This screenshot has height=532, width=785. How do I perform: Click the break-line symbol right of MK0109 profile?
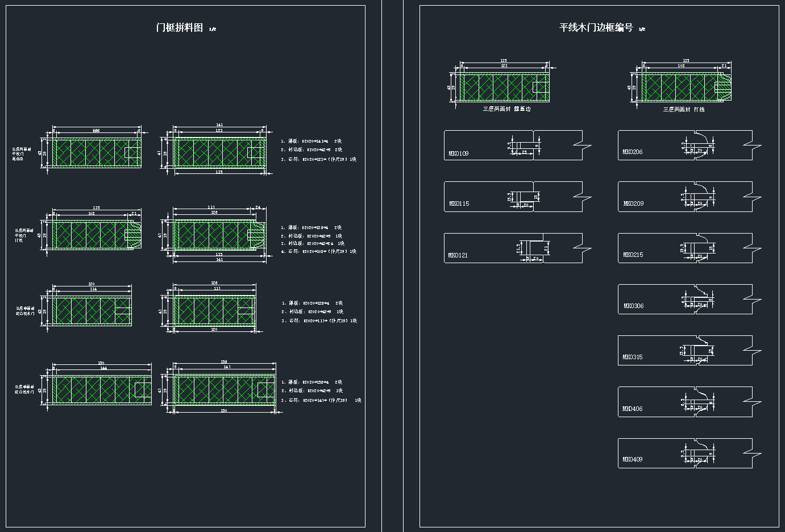click(583, 146)
